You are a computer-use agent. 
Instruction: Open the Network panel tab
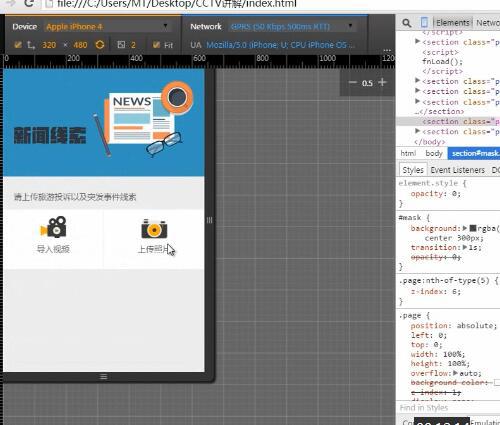tap(488, 23)
